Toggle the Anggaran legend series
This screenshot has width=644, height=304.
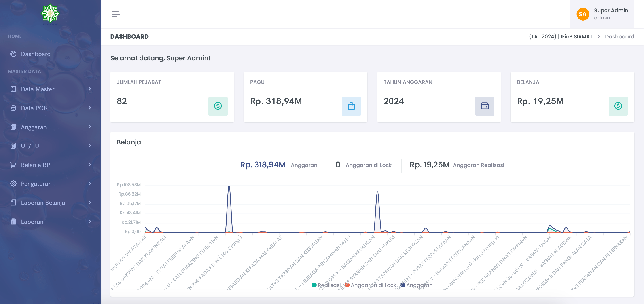pos(416,285)
